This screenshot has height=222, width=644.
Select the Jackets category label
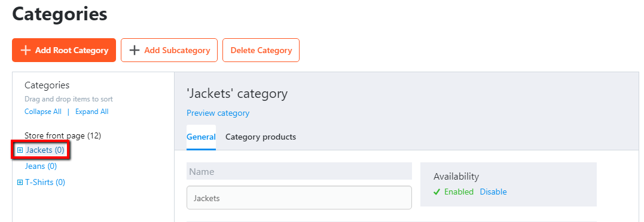(x=45, y=150)
